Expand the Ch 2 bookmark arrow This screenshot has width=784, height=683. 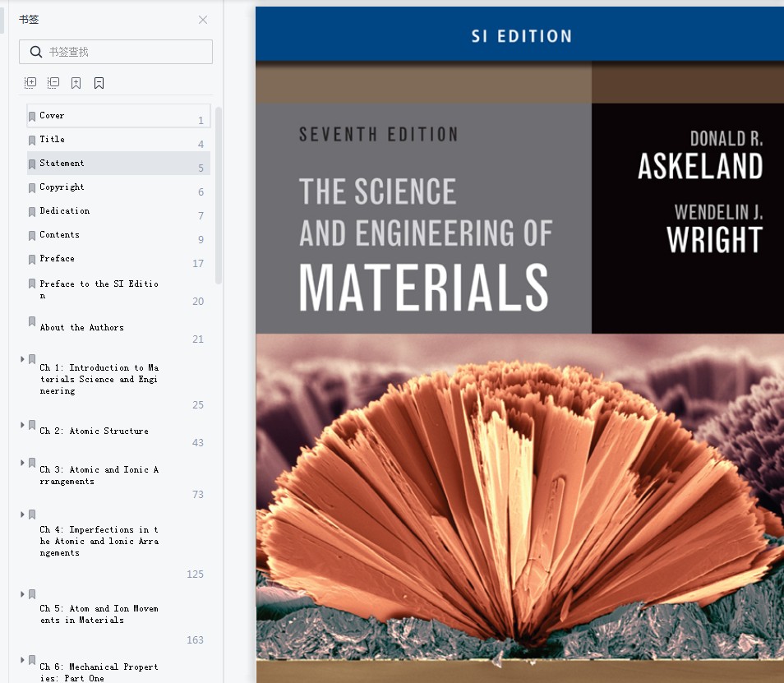[x=22, y=424]
